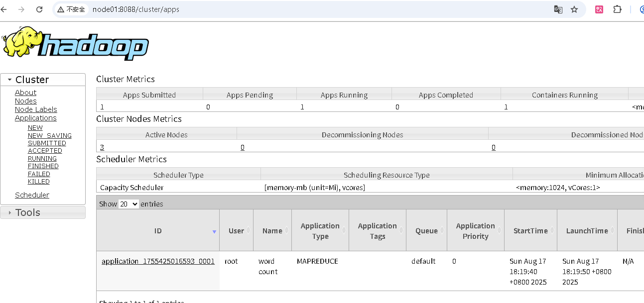The height and width of the screenshot is (303, 644).
Task: Open the Scheduler page in sidebar
Action: tap(32, 195)
